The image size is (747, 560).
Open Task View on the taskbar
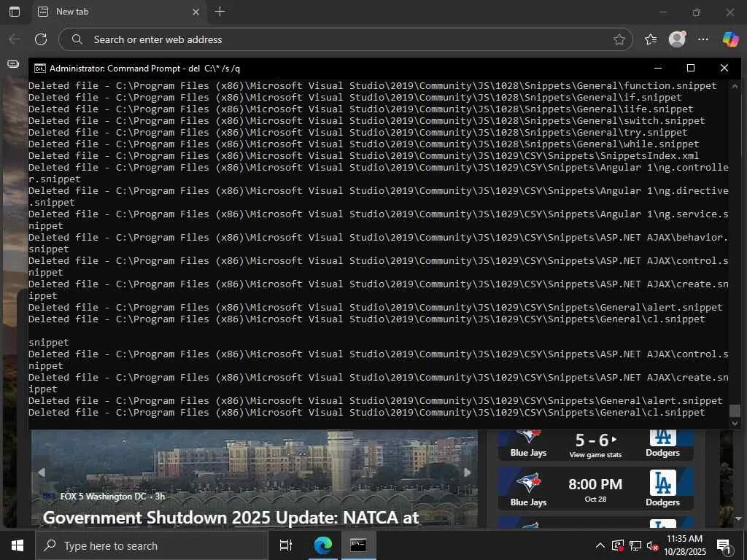pos(286,545)
